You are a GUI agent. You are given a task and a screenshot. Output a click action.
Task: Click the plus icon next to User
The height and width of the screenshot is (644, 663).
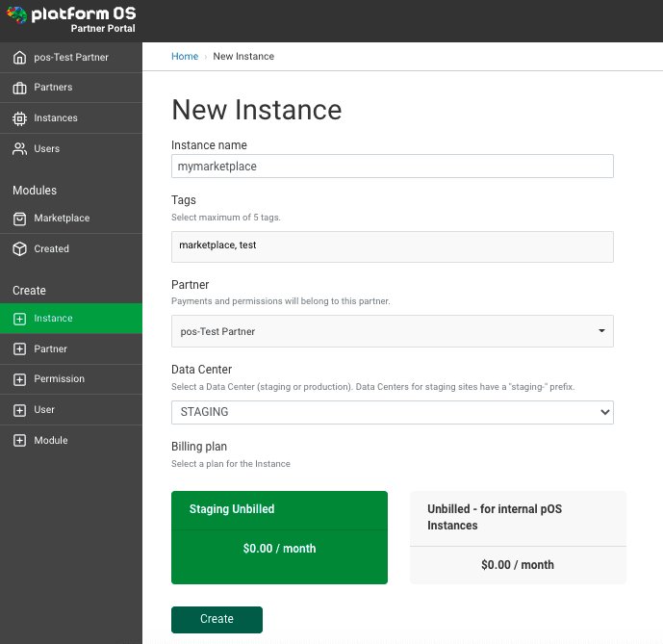[19, 410]
